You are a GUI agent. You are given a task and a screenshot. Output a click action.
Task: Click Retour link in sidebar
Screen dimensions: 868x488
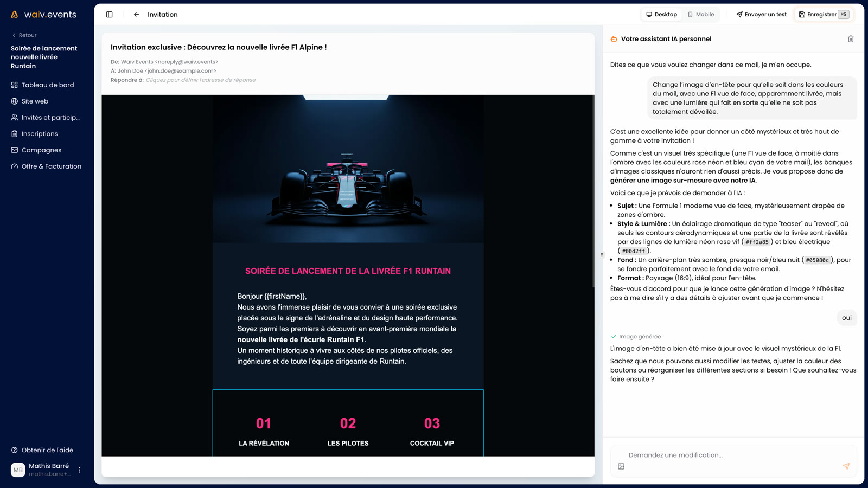24,35
